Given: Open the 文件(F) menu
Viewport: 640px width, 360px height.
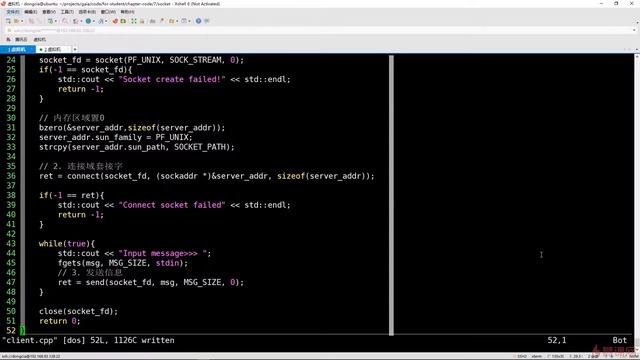Looking at the screenshot, I should [13, 12].
